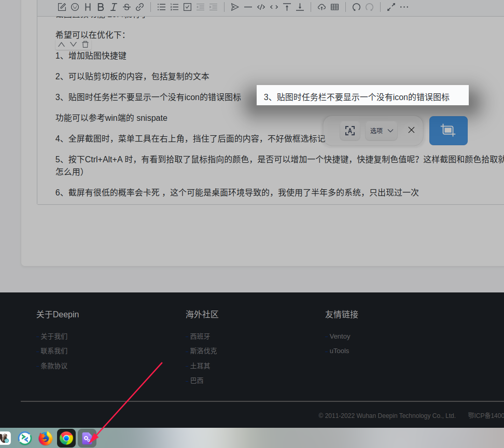Click the blue screenshot capture button
The image size is (504, 448).
tap(449, 131)
